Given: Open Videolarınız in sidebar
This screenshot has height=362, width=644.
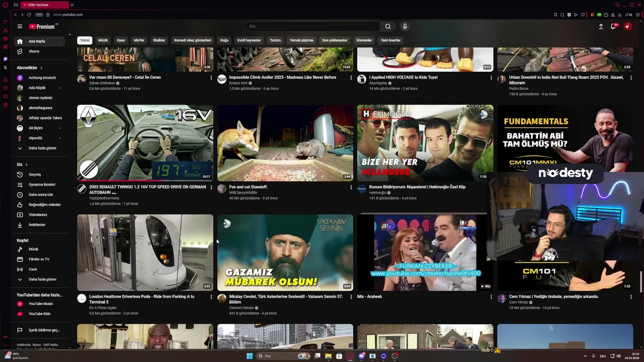Looking at the screenshot, I should (39, 215).
